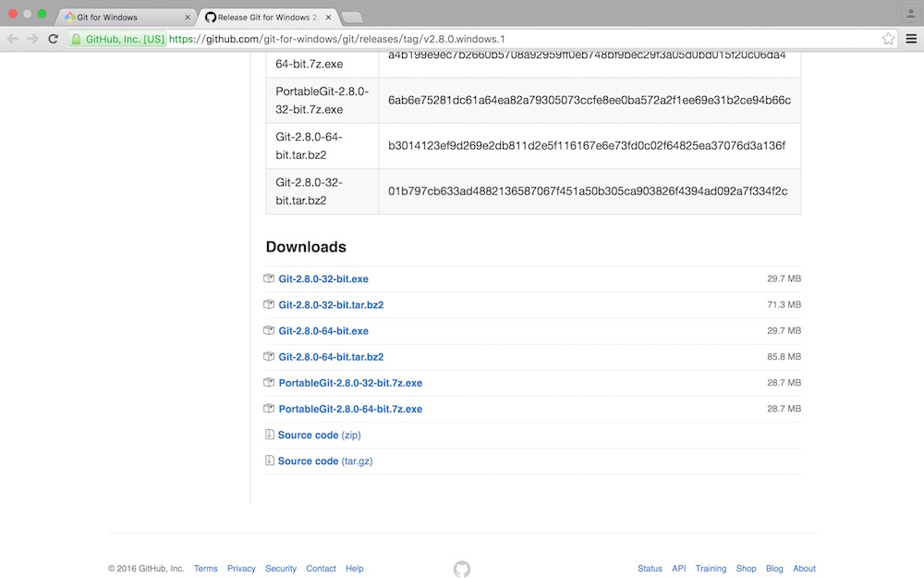Image resolution: width=924 pixels, height=578 pixels.
Task: Click the 71.3 MB file size
Action: point(784,304)
